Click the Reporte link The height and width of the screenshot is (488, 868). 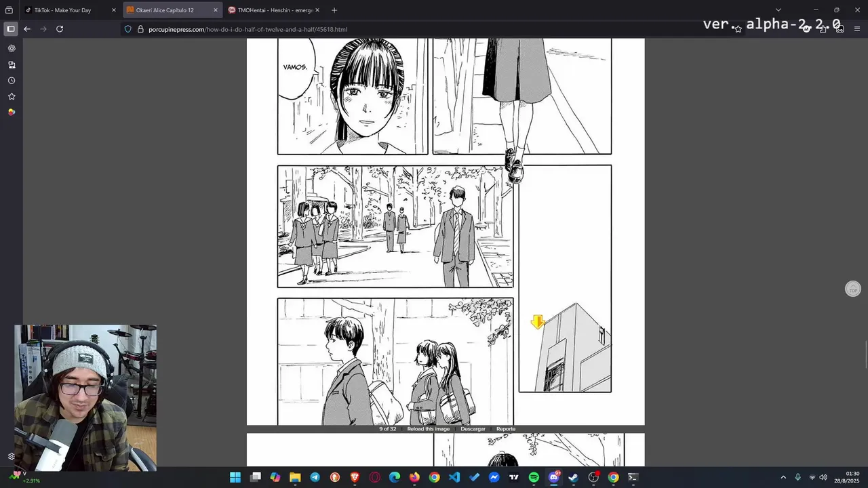pyautogui.click(x=506, y=429)
